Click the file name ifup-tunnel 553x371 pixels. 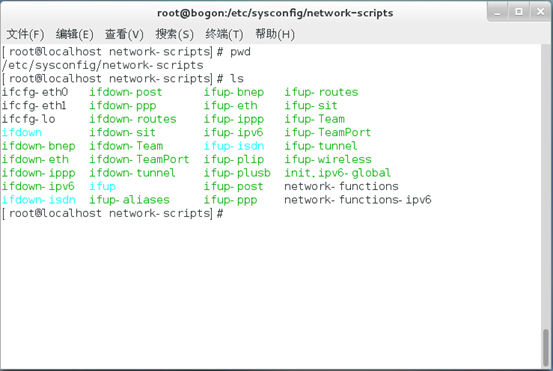click(x=321, y=146)
